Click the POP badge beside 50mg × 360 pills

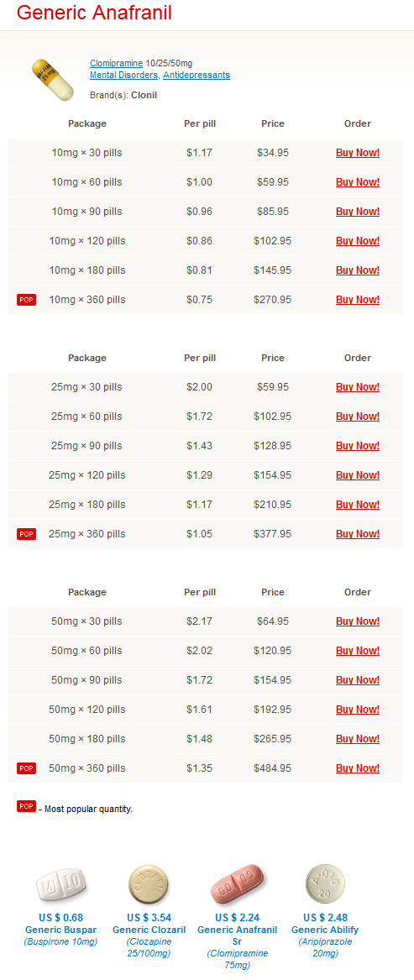(x=26, y=768)
